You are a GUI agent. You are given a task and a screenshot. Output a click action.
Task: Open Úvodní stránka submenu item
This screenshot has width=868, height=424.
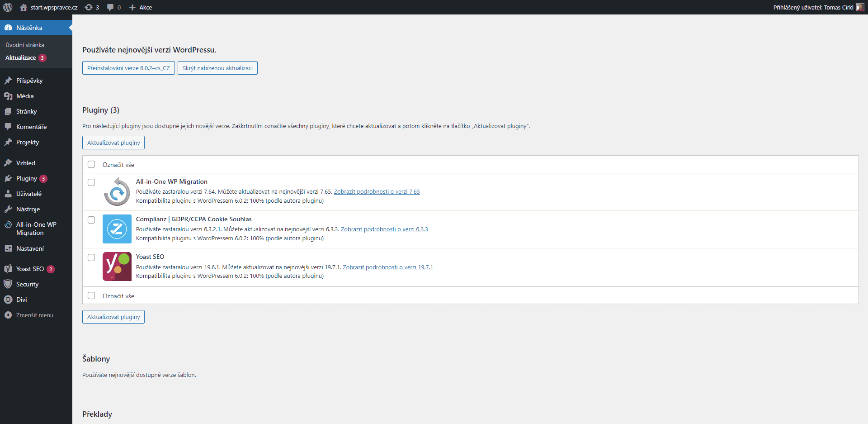pos(25,45)
